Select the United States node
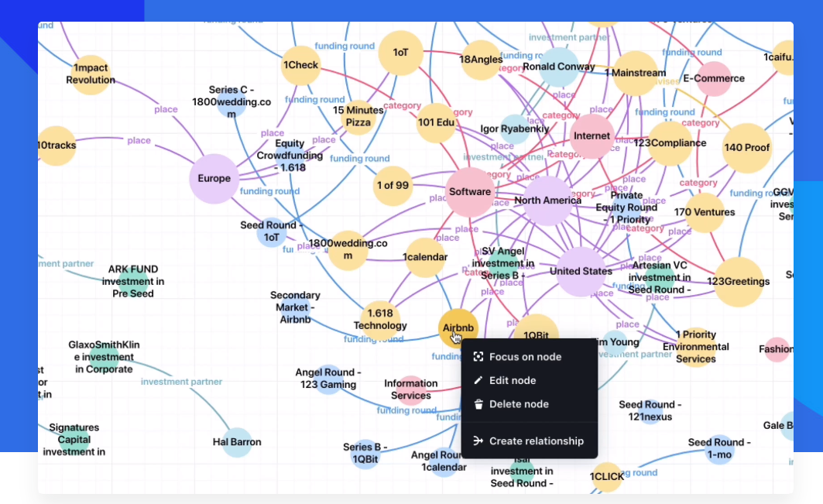 point(581,272)
